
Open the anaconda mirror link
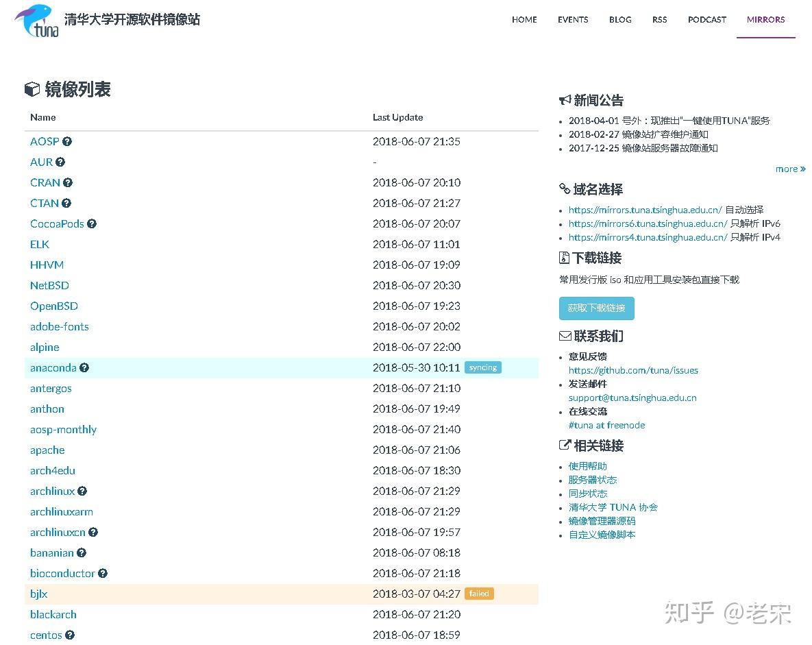pyautogui.click(x=53, y=368)
